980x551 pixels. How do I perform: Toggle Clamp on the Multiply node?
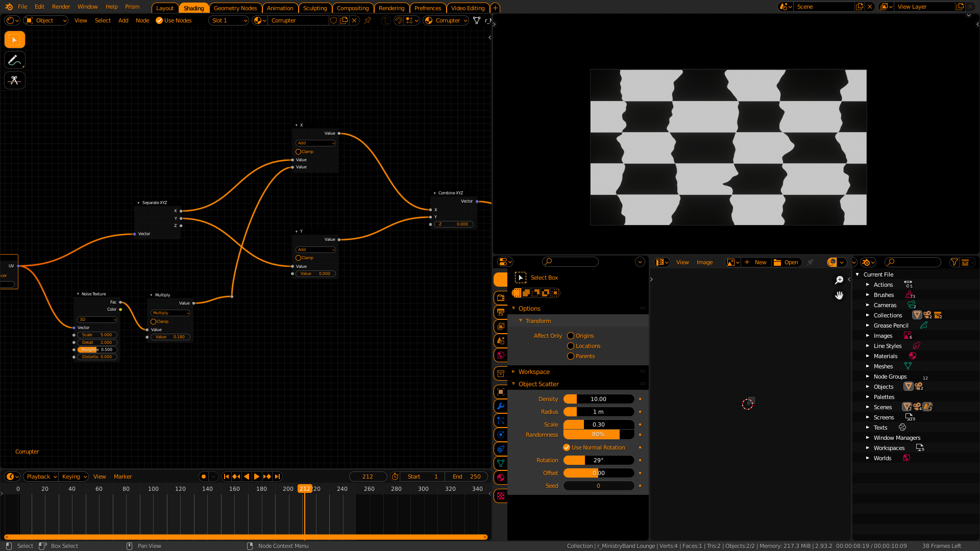(x=153, y=321)
